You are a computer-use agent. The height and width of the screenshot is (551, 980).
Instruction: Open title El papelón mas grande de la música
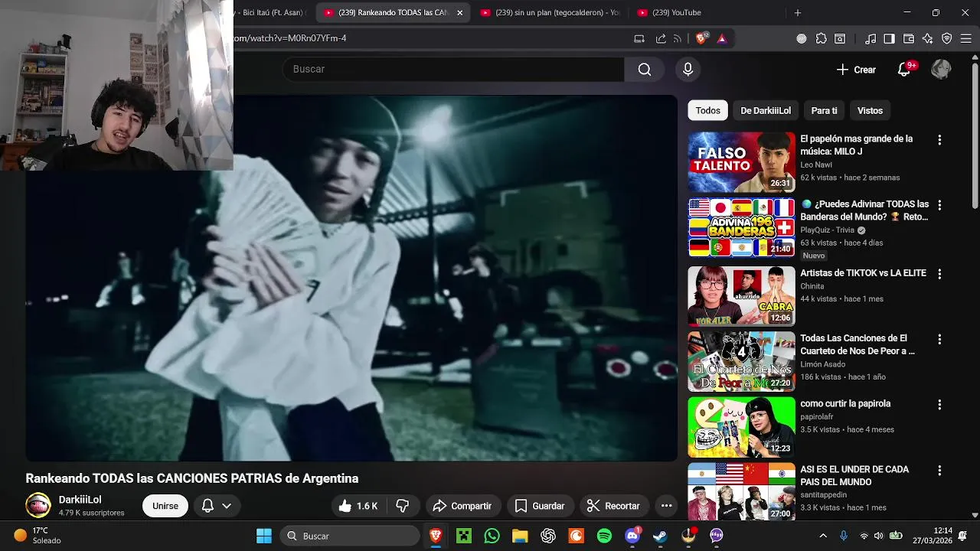857,145
